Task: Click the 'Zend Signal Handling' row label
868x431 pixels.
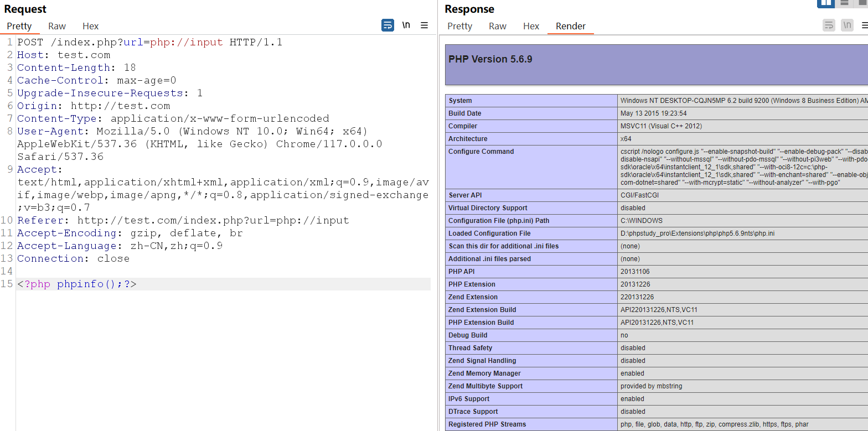Action: coord(482,361)
